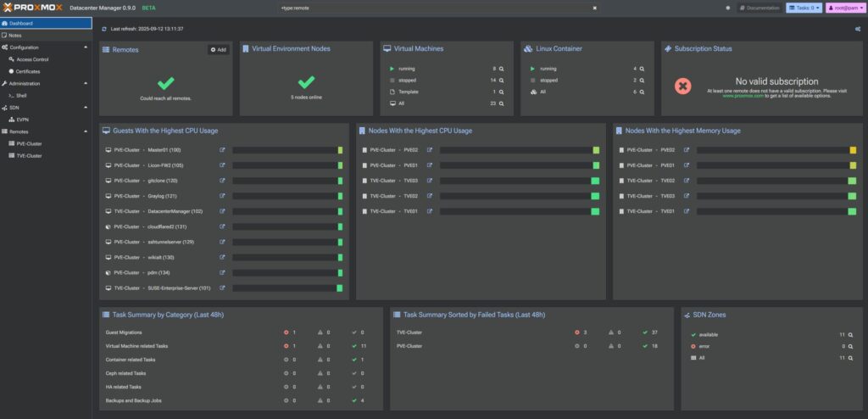Click the search input field
Image resolution: width=868 pixels, height=419 pixels.
click(x=435, y=8)
